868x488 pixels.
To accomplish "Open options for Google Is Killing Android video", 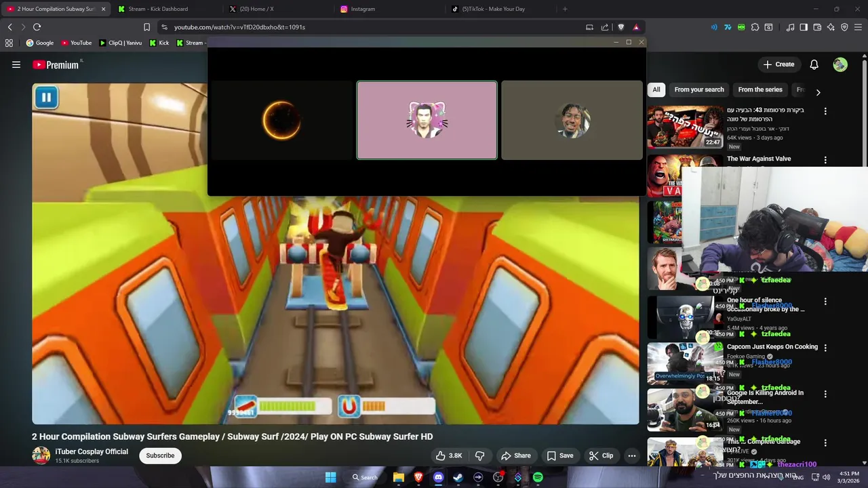I will click(825, 394).
